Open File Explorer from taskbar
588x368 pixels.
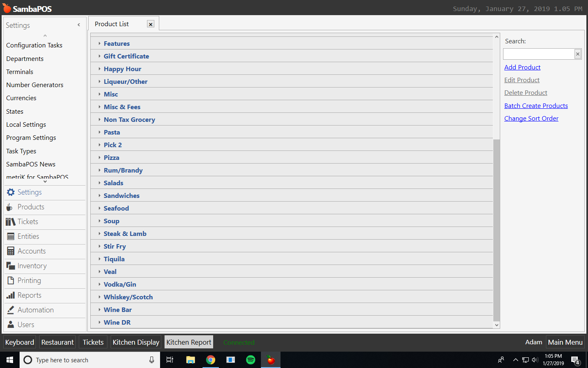tap(190, 360)
